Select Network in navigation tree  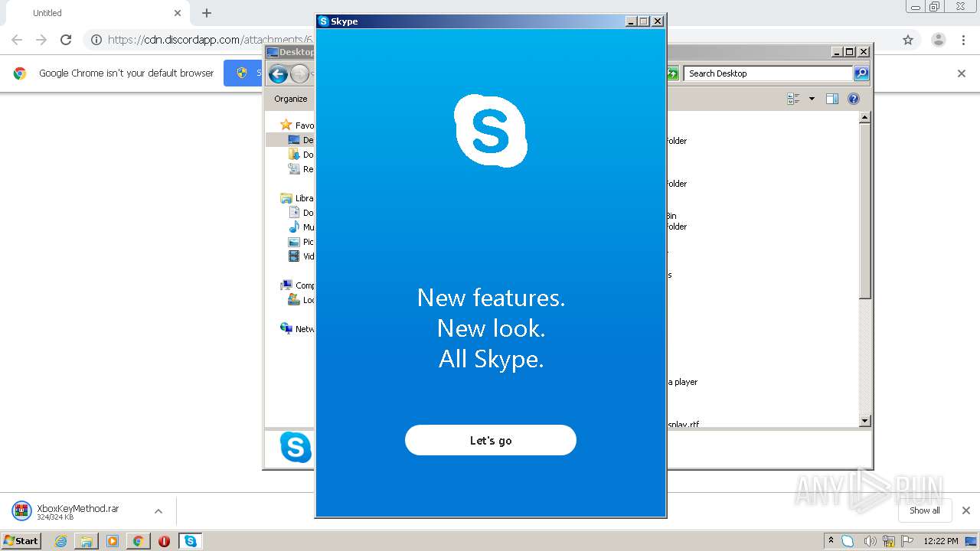coord(297,329)
